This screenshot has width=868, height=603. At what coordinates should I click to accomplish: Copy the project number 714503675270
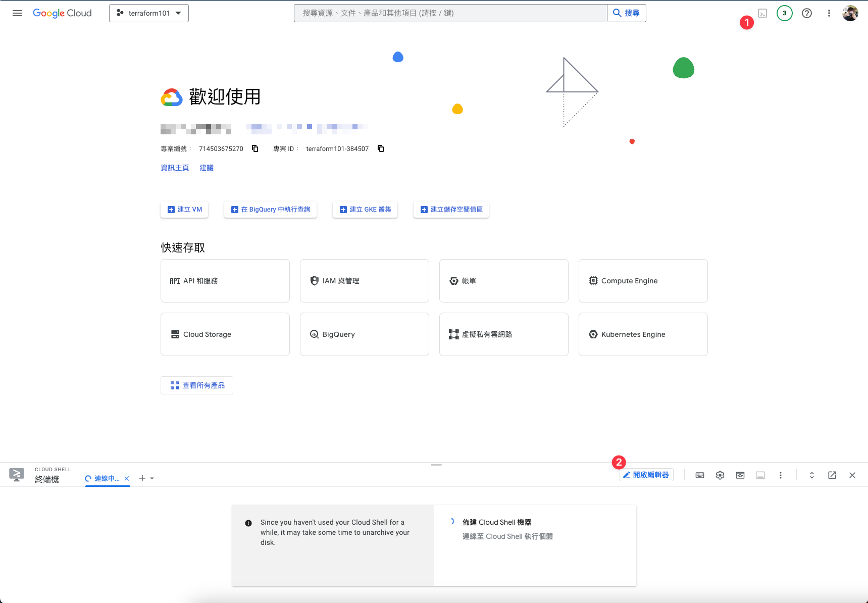point(255,148)
